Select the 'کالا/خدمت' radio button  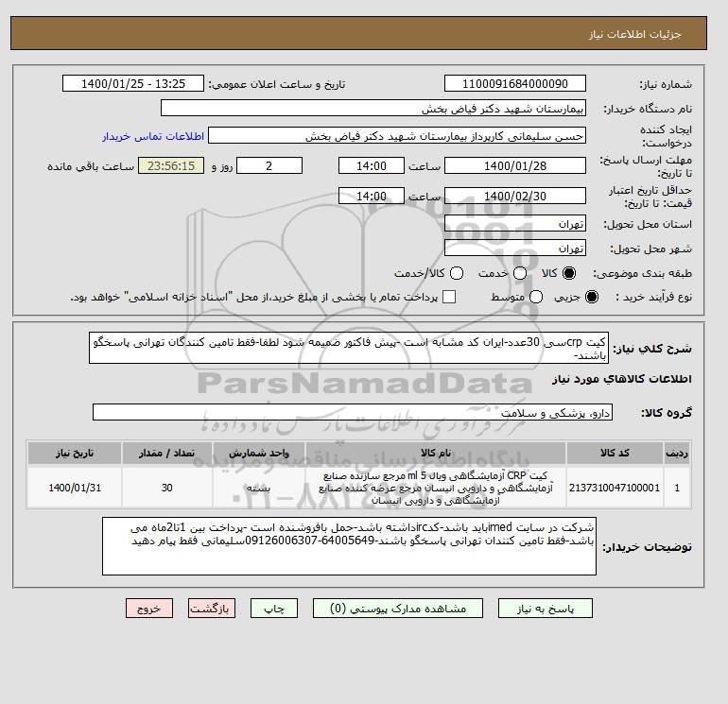[x=457, y=273]
